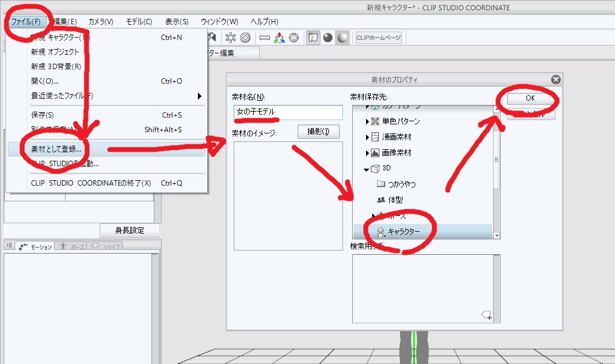Select the 3D folder in tree
615x364 pixels.
(386, 168)
